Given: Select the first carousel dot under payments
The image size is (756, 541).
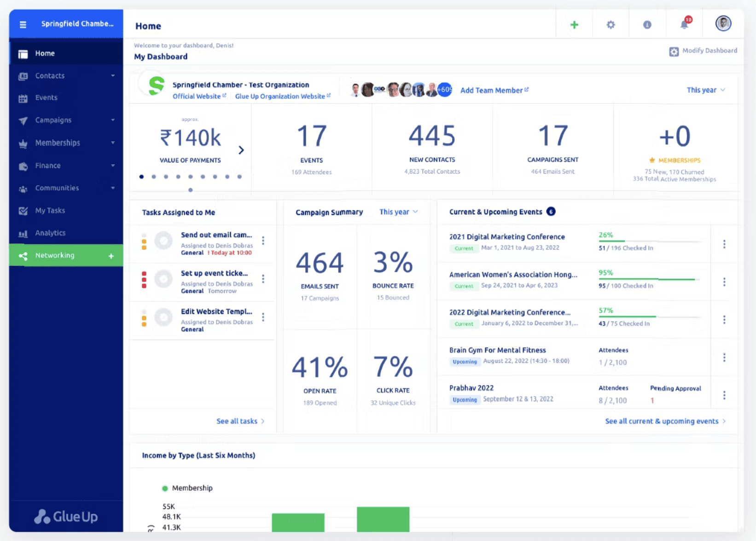Looking at the screenshot, I should [x=141, y=177].
